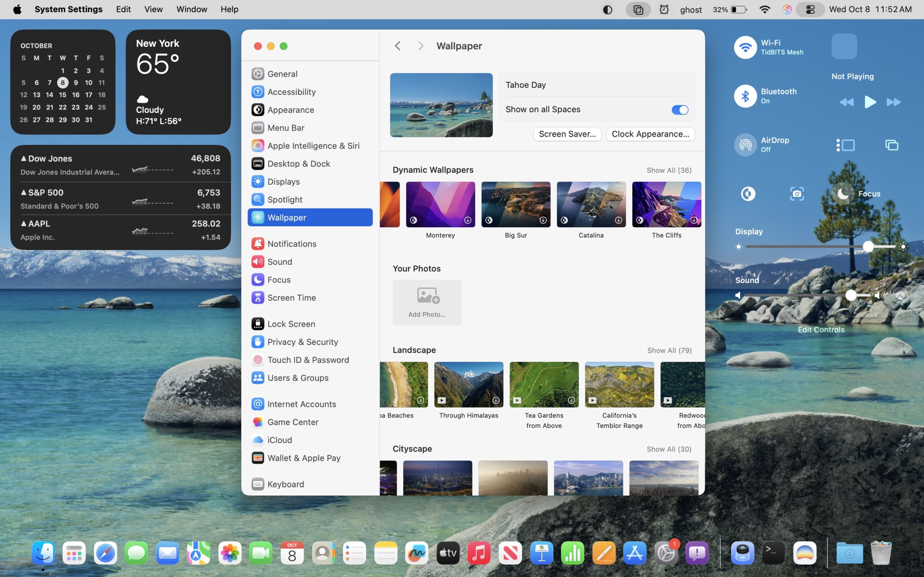Image resolution: width=924 pixels, height=577 pixels.
Task: Open the Window menu in menu bar
Action: (191, 9)
